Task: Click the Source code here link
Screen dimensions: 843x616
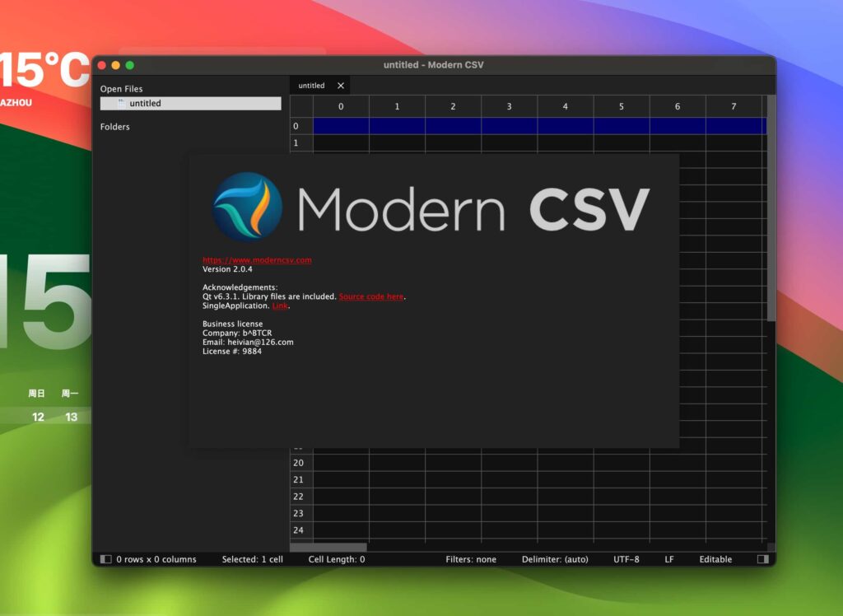Action: [x=370, y=296]
